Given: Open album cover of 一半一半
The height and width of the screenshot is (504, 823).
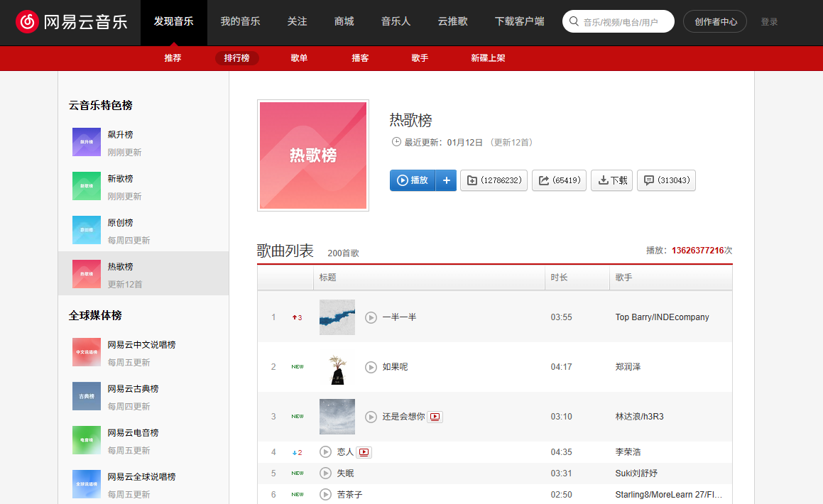Looking at the screenshot, I should tap(337, 317).
